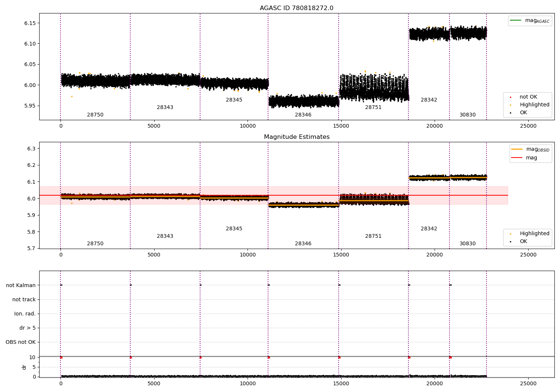560x392 pixels.
Task: Click obsid label 28346 in AGASC ID plot
Action: click(303, 115)
